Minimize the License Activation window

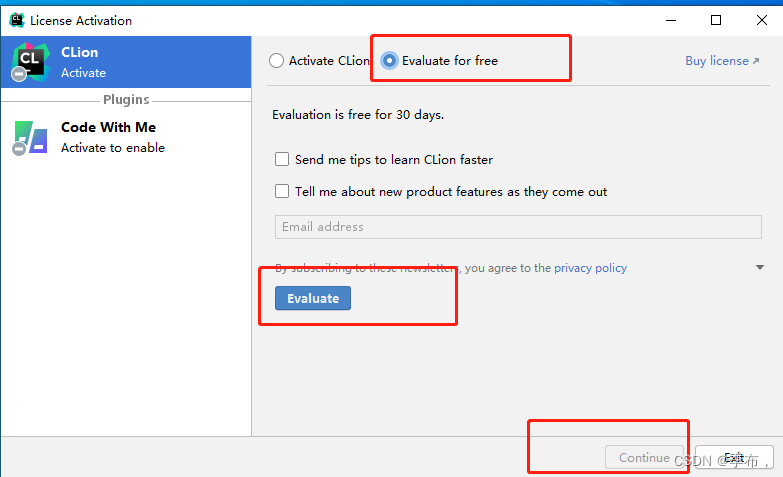click(671, 20)
